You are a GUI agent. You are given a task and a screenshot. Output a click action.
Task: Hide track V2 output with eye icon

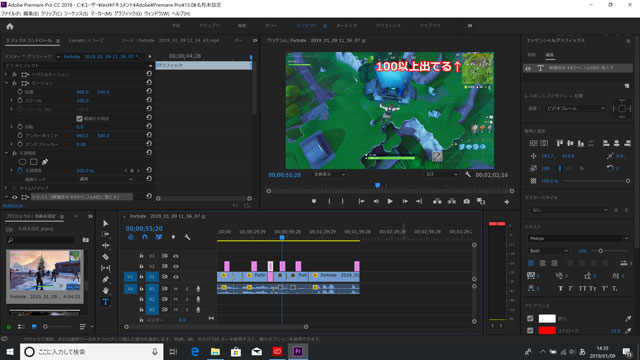176,266
